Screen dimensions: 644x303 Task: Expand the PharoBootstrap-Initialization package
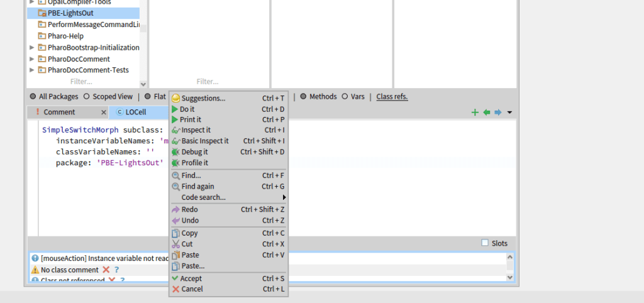click(x=32, y=48)
